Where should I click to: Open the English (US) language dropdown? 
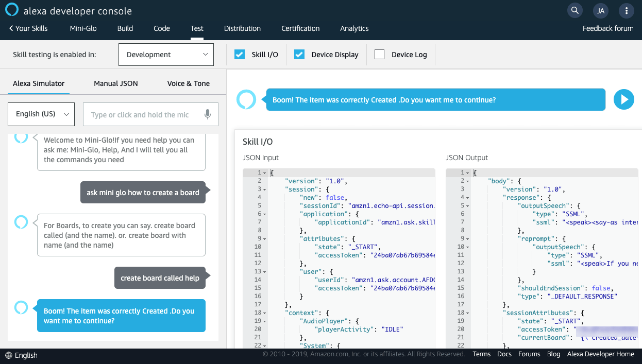coord(41,114)
